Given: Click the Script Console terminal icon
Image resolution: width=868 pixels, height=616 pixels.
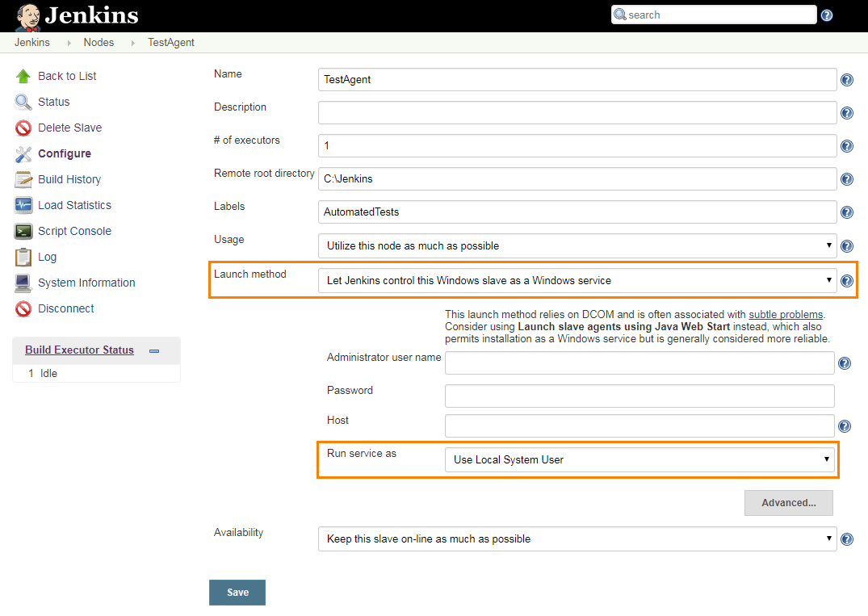Looking at the screenshot, I should (x=23, y=232).
